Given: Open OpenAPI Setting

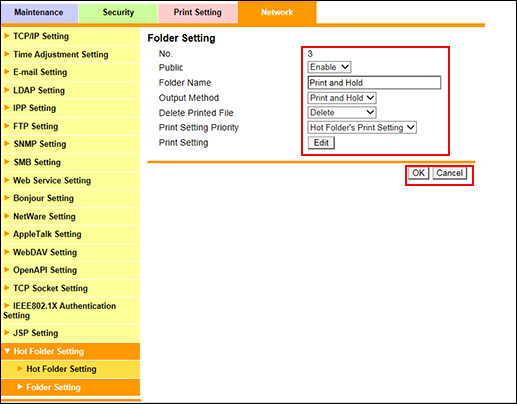Looking at the screenshot, I should click(70, 270).
